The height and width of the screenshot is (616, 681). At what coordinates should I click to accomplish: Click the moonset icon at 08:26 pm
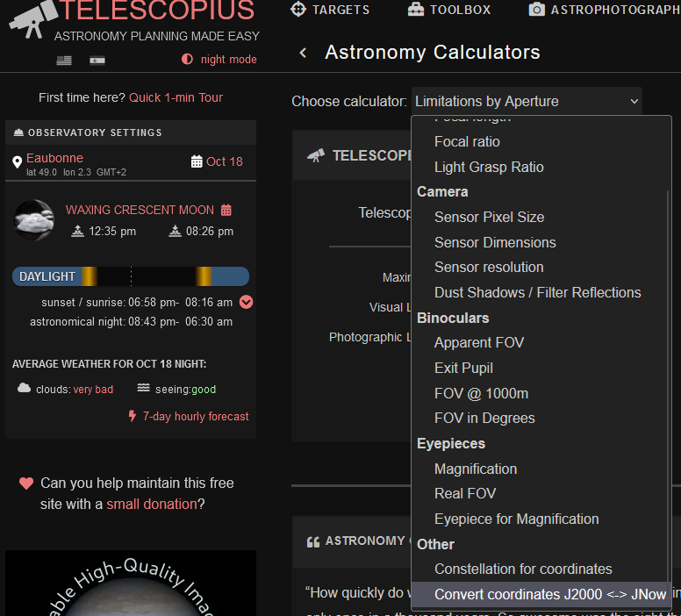pos(175,231)
